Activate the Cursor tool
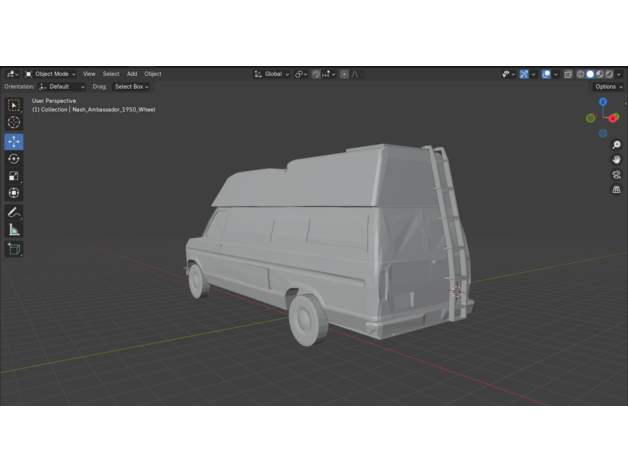This screenshot has height=472, width=628. pyautogui.click(x=14, y=122)
